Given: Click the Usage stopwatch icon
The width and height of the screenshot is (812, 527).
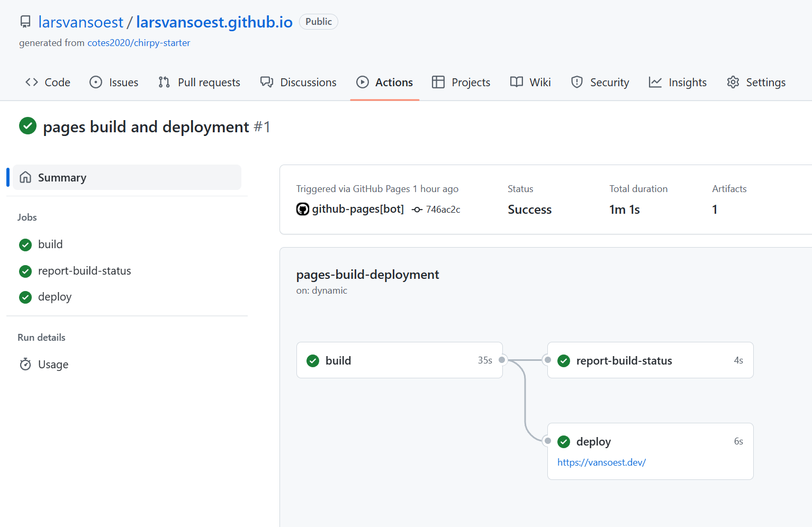Looking at the screenshot, I should tap(25, 364).
